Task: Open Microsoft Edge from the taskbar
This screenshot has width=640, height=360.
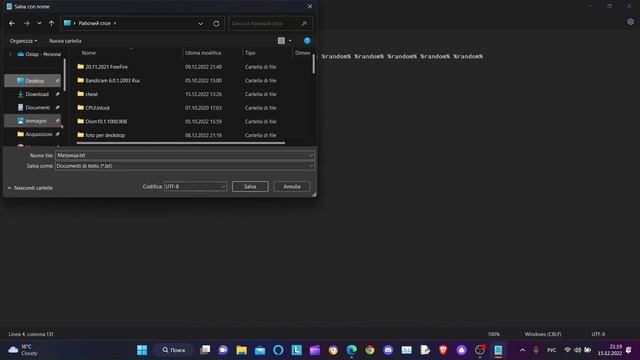Action: coord(351,350)
